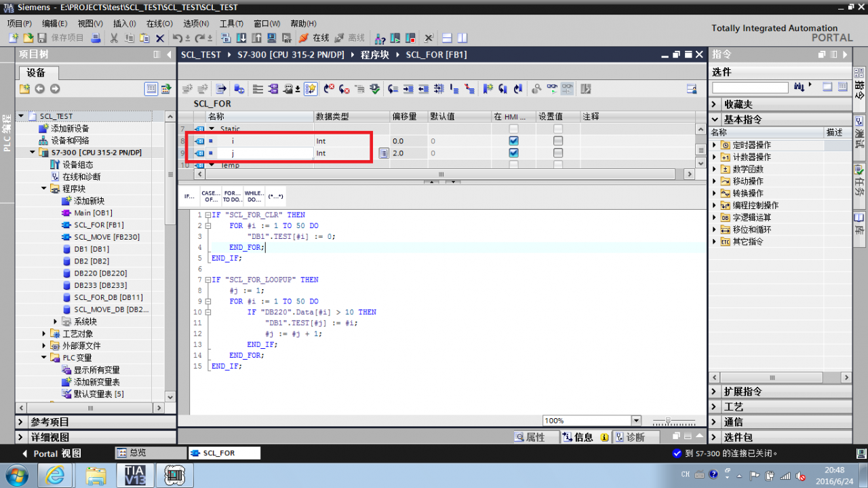Insert the FOR... TO DO template button
Screen dimensions: 868x488
[x=233, y=197]
